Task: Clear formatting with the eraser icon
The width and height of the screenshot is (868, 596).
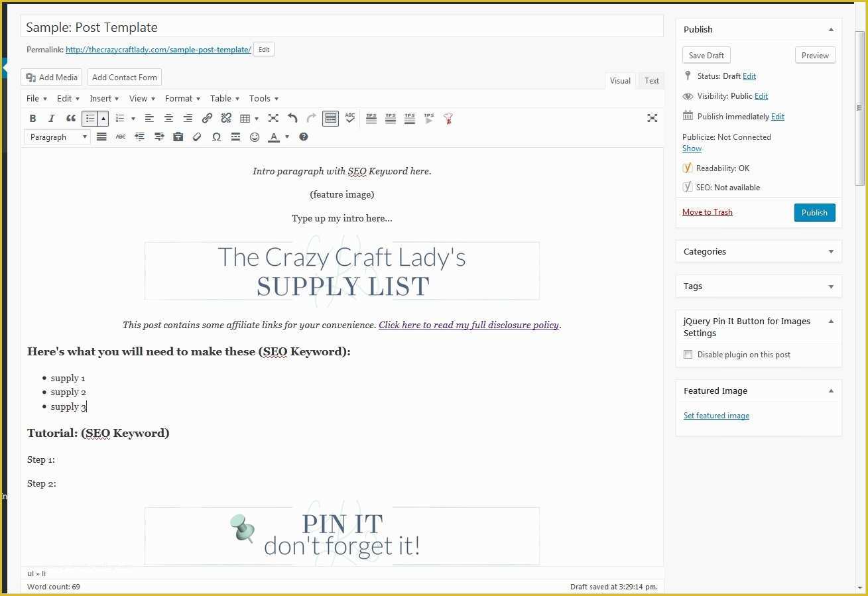Action: point(197,137)
